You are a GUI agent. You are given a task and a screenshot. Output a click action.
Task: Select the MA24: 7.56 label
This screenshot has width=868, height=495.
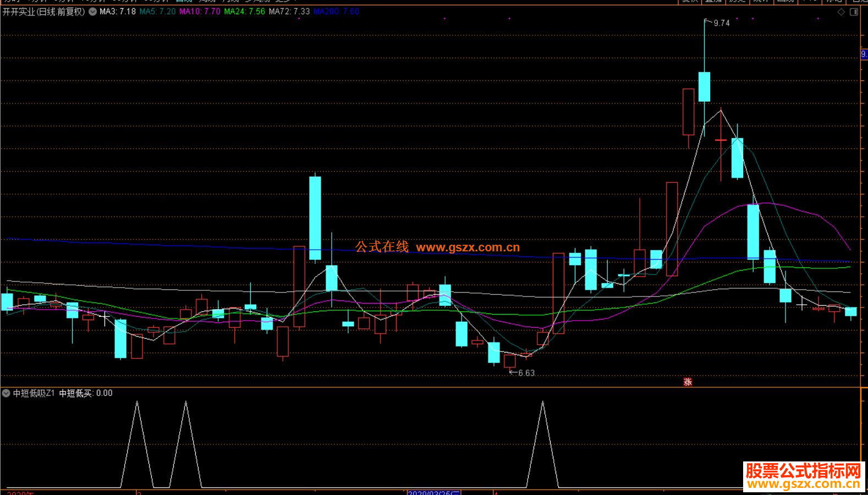coord(245,12)
